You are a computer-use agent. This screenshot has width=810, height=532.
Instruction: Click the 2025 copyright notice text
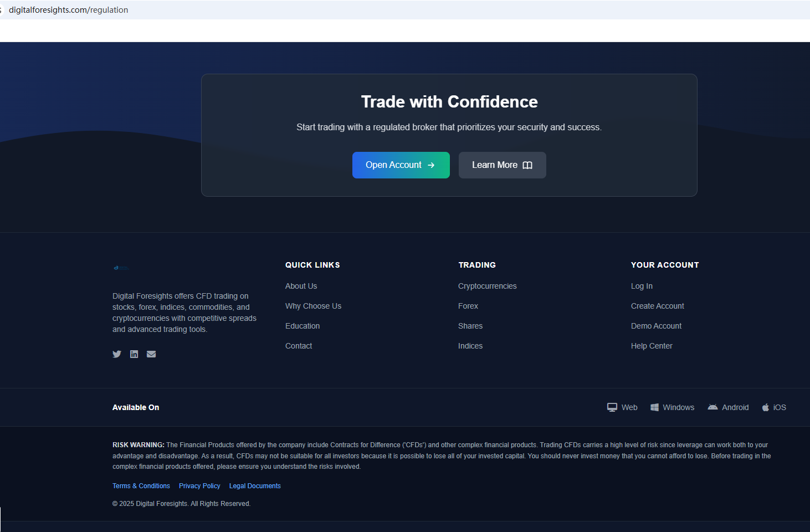(182, 504)
